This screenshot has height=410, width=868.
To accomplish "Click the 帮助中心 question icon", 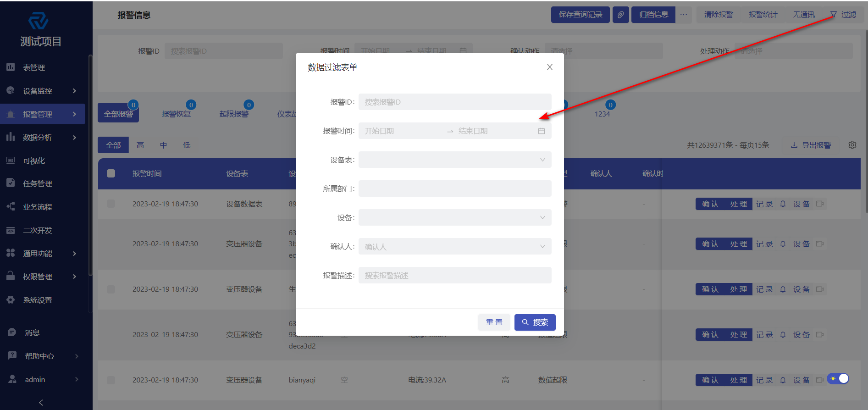I will click(x=12, y=355).
